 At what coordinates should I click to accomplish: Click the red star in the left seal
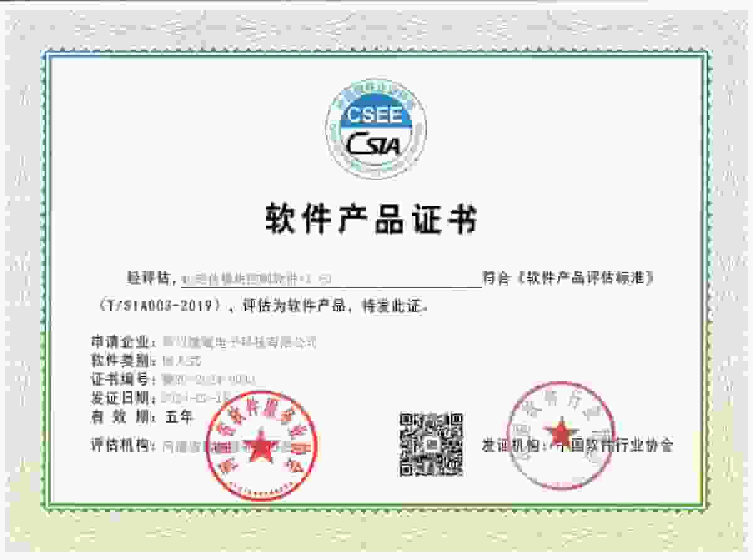click(x=260, y=446)
